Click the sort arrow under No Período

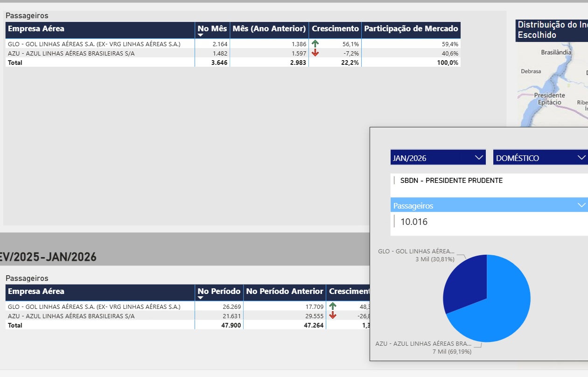coord(201,298)
